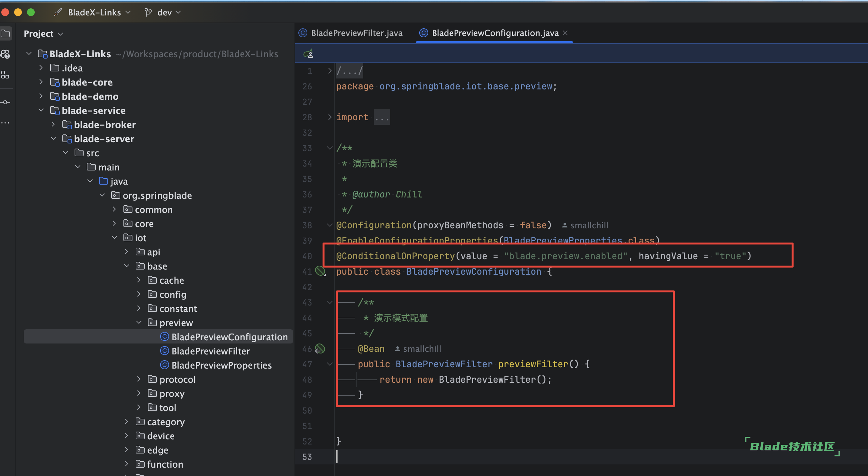This screenshot has height=476, width=868.
Task: Fold the class annotations at line 38
Action: coord(330,225)
